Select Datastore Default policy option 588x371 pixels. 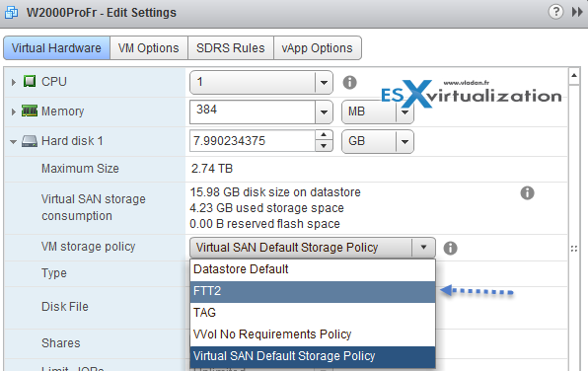(313, 269)
